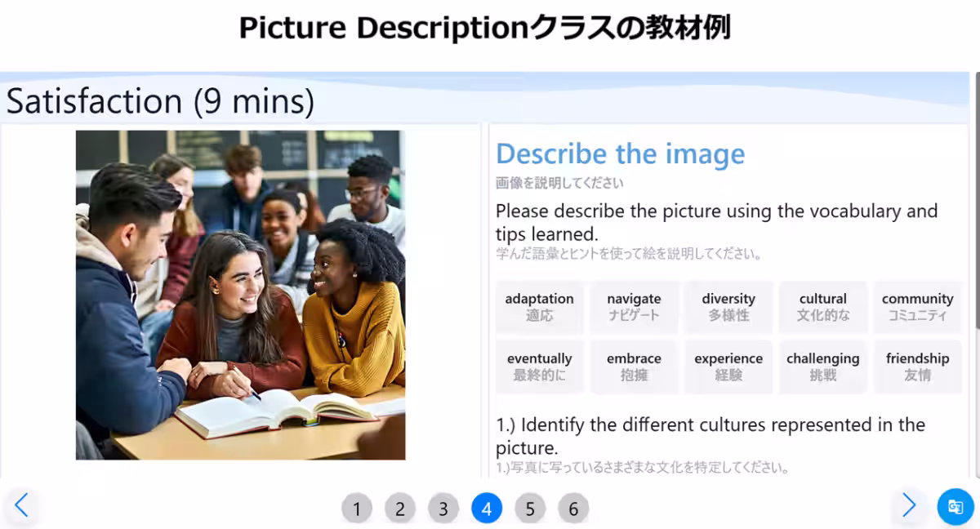
Task: Choose the challenging vocabulary card
Action: click(x=823, y=366)
